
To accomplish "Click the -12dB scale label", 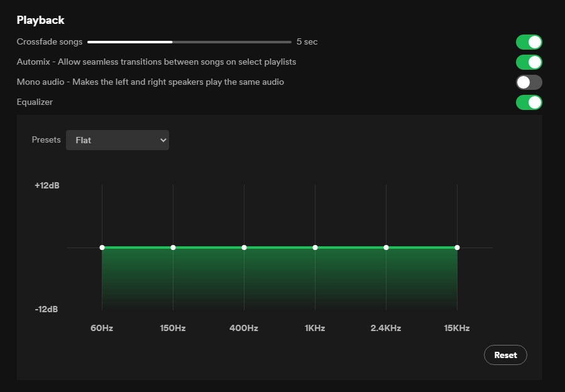I will (46, 310).
